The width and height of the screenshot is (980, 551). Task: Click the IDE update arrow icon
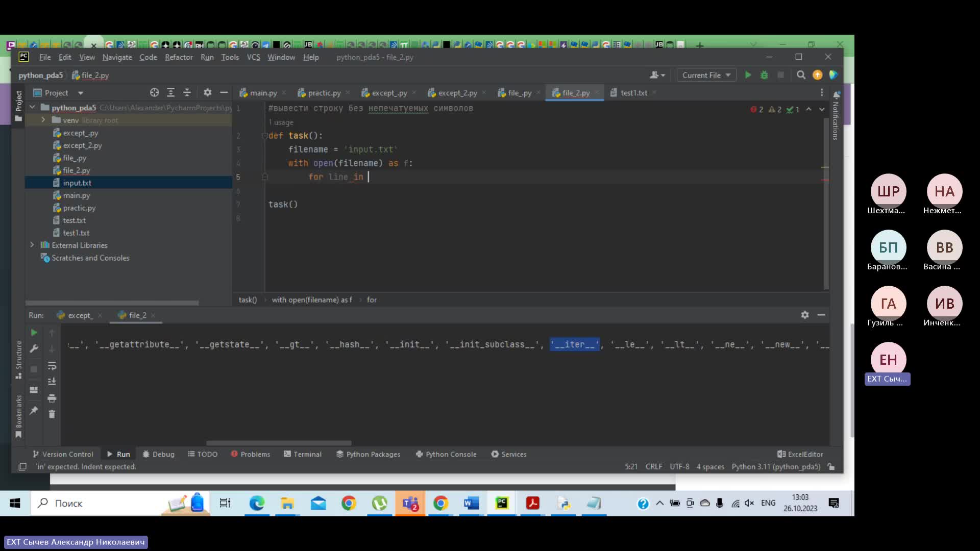pos(817,75)
